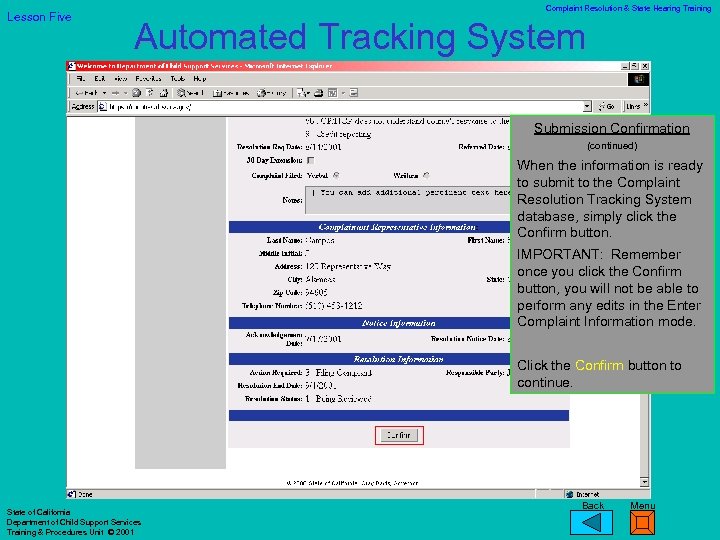Image resolution: width=720 pixels, height=540 pixels.
Task: Select the Verbal complaint radio button
Action: 336,175
